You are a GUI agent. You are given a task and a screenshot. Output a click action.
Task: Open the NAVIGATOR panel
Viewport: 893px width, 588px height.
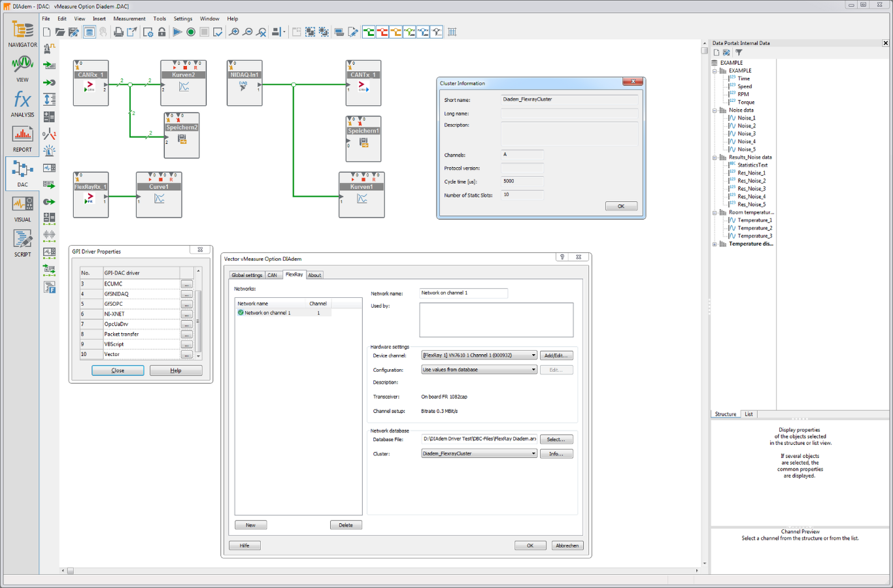coord(22,34)
